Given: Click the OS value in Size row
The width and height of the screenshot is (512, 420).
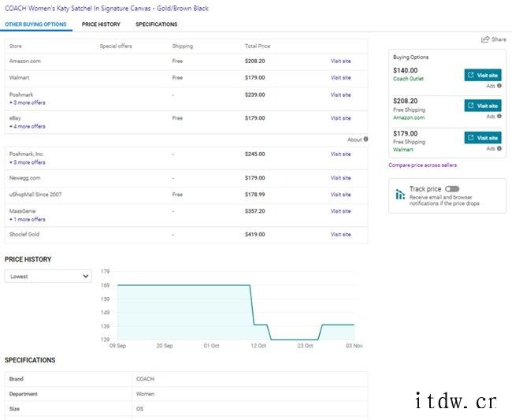Looking at the screenshot, I should coord(139,409).
